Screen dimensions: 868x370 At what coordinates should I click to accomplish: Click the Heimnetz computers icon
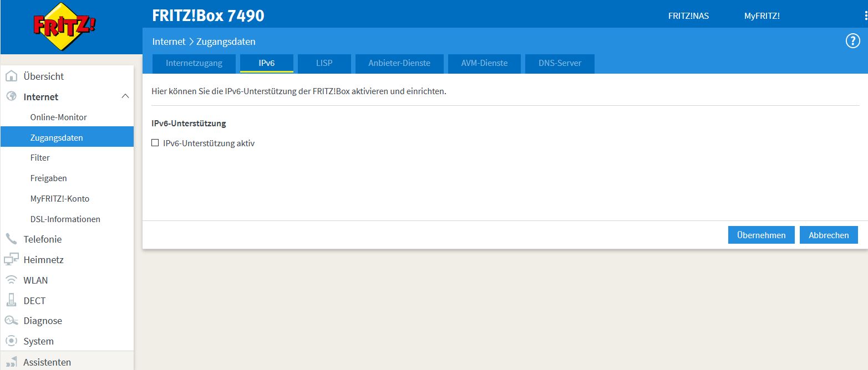11,259
